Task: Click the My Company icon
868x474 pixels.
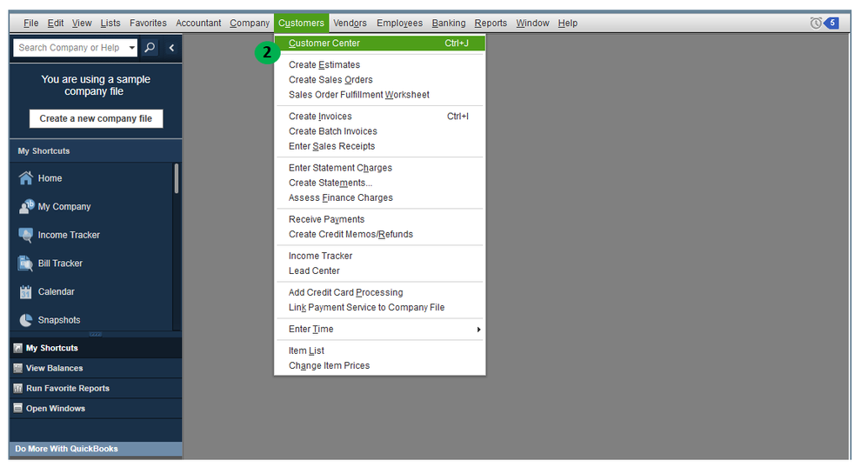Action: (x=26, y=206)
